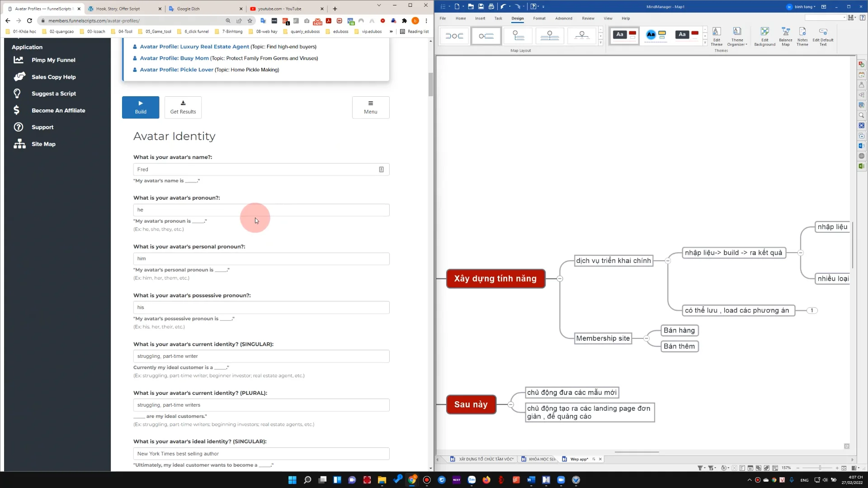Open Notes Theme icon
This screenshot has height=488, width=868.
[802, 36]
